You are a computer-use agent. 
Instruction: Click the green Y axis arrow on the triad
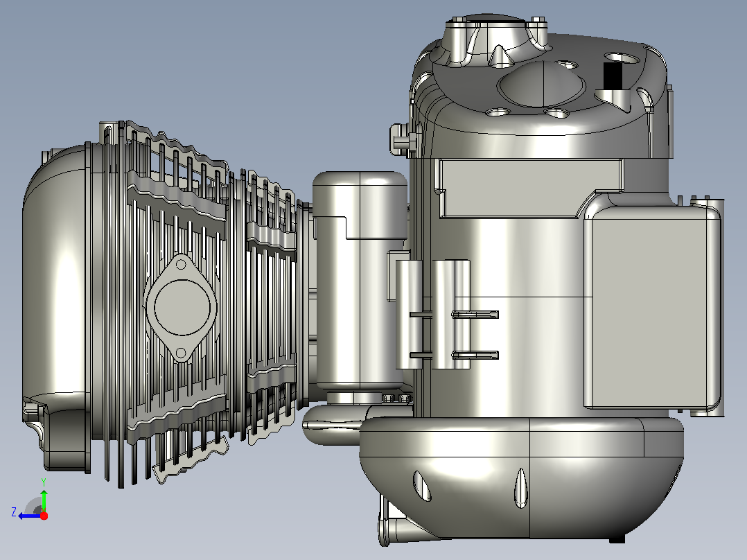44,500
